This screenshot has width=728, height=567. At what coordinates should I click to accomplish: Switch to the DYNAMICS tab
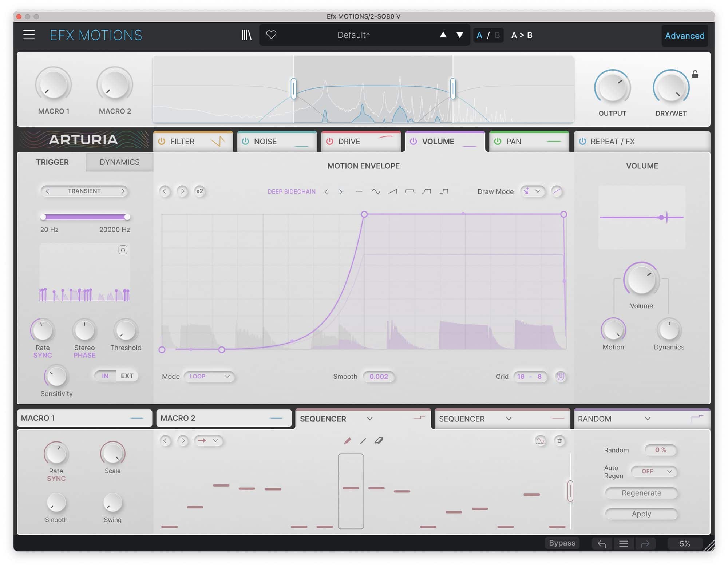(x=119, y=162)
